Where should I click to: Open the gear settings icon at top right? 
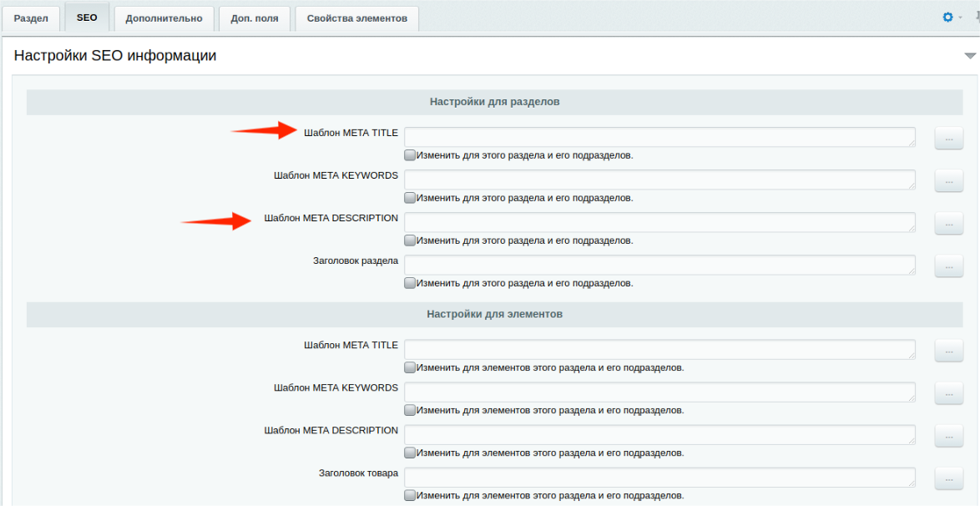point(947,18)
